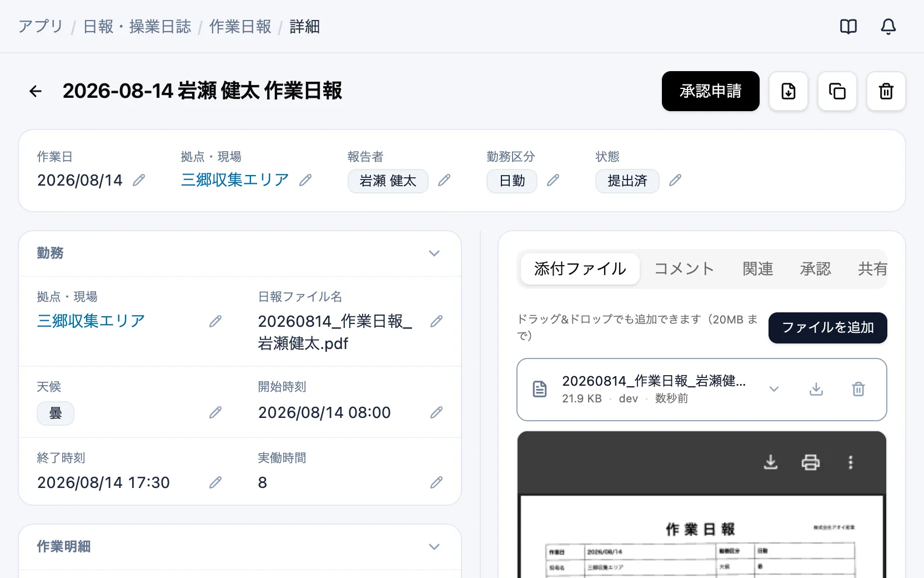Open 三郷収集エリア link in summary card
924x578 pixels.
click(x=235, y=180)
